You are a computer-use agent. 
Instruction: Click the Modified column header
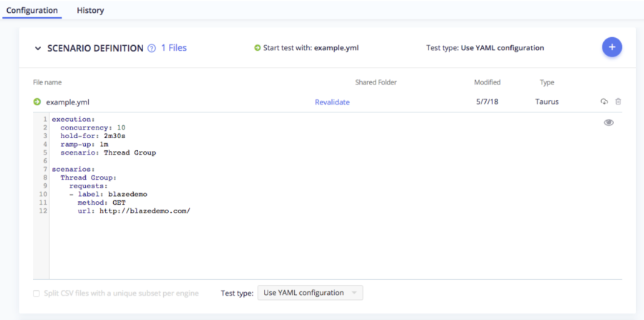487,82
